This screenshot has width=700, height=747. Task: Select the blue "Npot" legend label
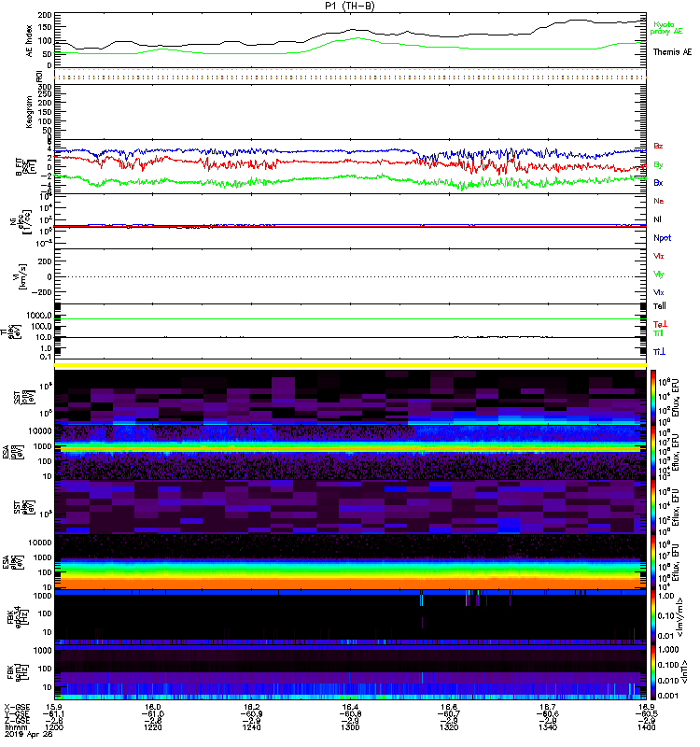tap(662, 238)
